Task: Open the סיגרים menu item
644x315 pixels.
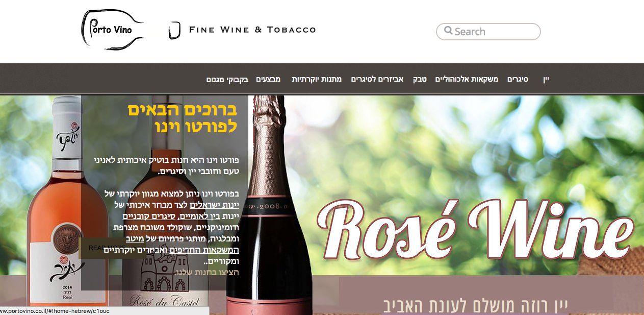Action: pyautogui.click(x=518, y=79)
